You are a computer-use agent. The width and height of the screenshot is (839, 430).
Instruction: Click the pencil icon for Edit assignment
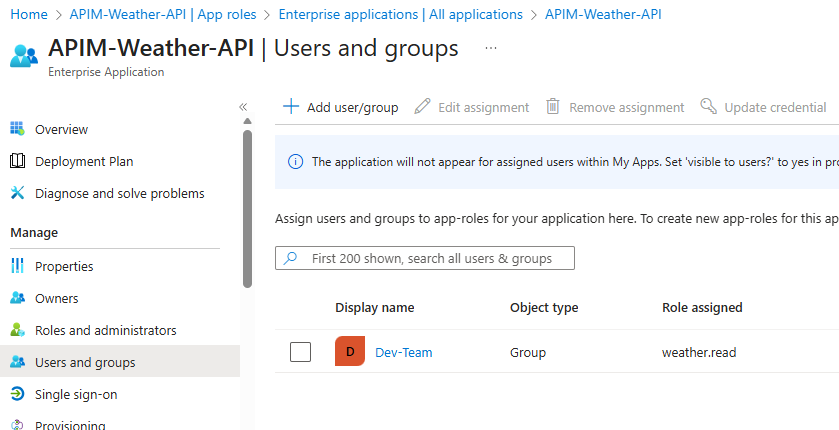(422, 106)
